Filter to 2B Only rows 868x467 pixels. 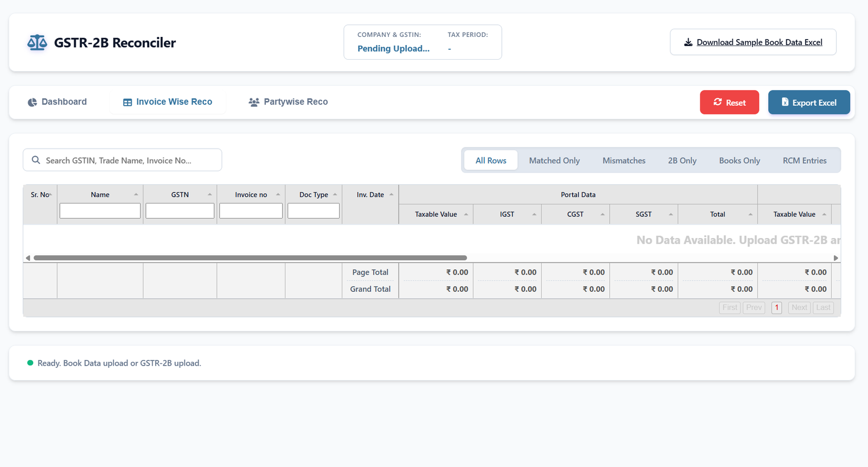point(682,161)
